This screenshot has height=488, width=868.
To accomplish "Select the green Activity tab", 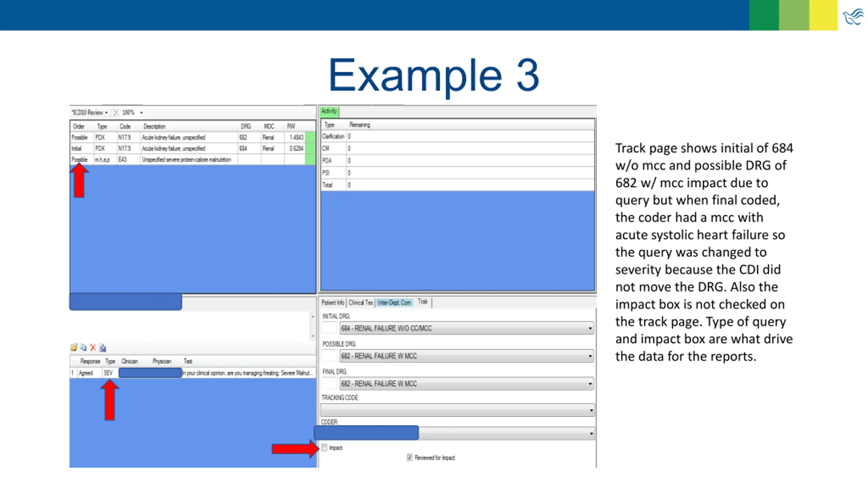I will tap(329, 111).
